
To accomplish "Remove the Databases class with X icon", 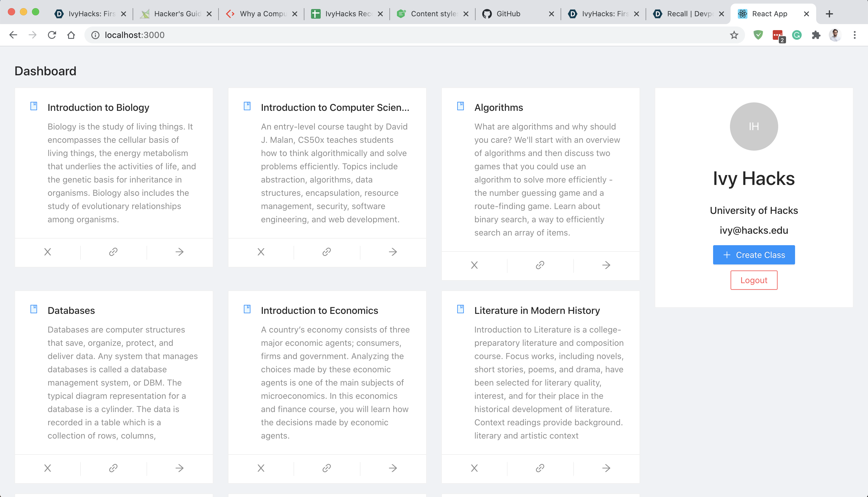I will (47, 468).
